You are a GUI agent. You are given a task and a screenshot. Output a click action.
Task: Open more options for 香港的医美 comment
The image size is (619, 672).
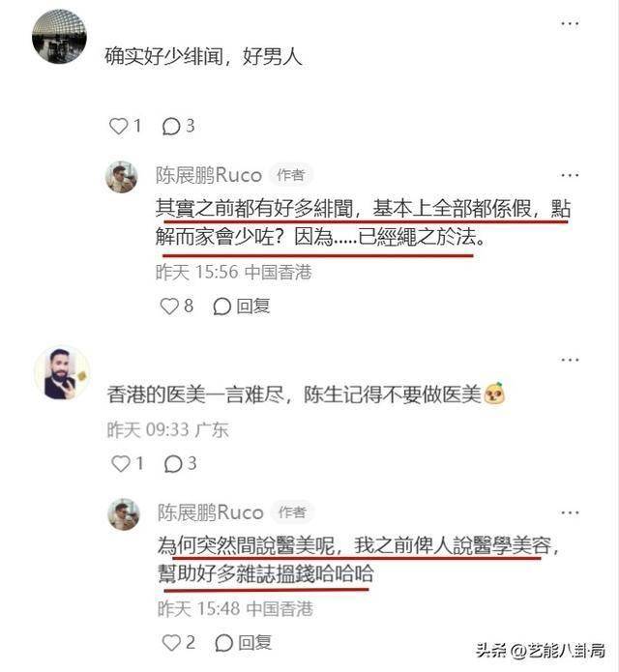570,360
